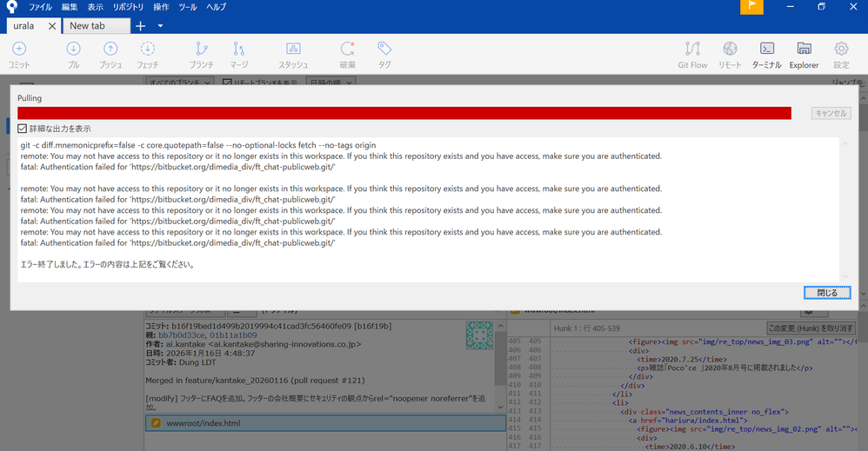
Task: Click the red Pulling progress bar
Action: 404,113
